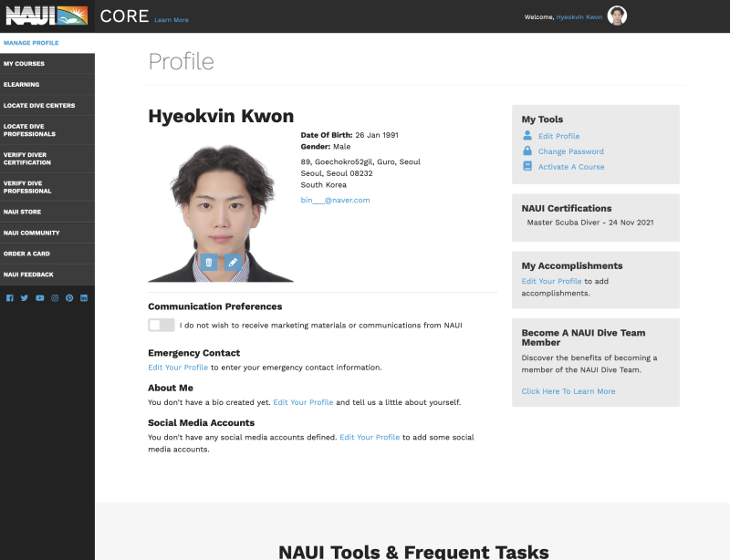The height and width of the screenshot is (560, 730).
Task: Click the Date Of Birth value 26 Jan 1991
Action: 377,135
